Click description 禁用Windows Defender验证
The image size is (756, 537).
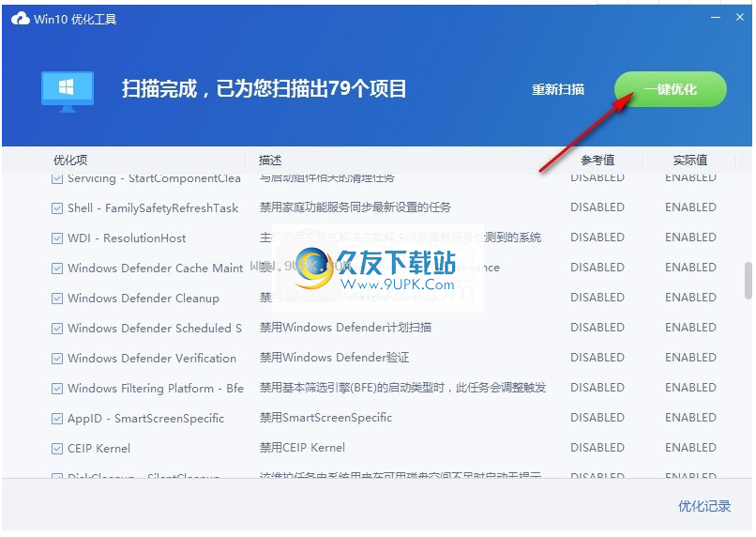pos(334,358)
